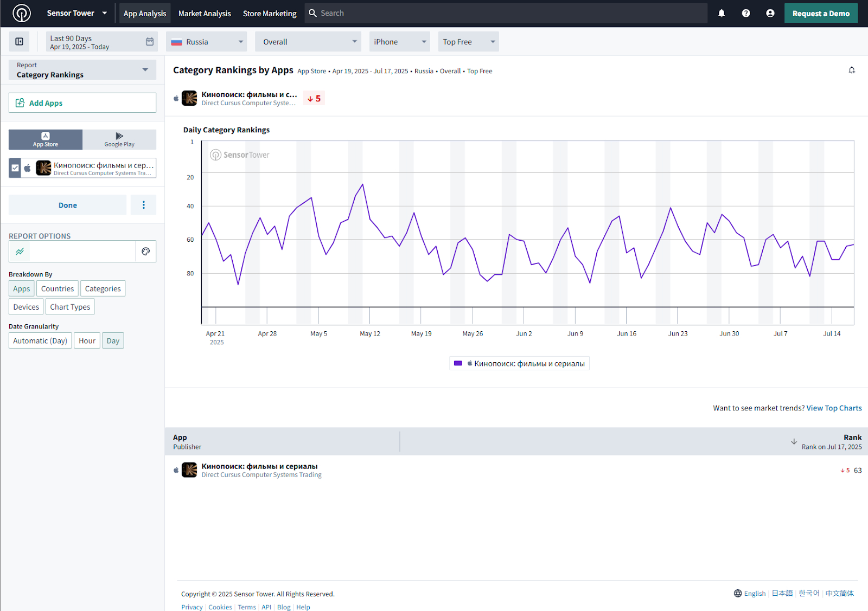Open the help question mark icon
This screenshot has height=611, width=868.
(746, 14)
